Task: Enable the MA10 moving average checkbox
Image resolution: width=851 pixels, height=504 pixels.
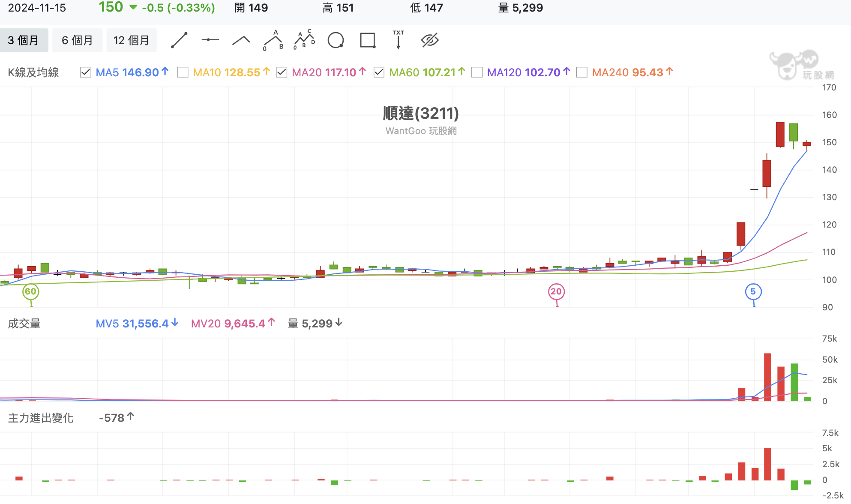Action: tap(183, 72)
